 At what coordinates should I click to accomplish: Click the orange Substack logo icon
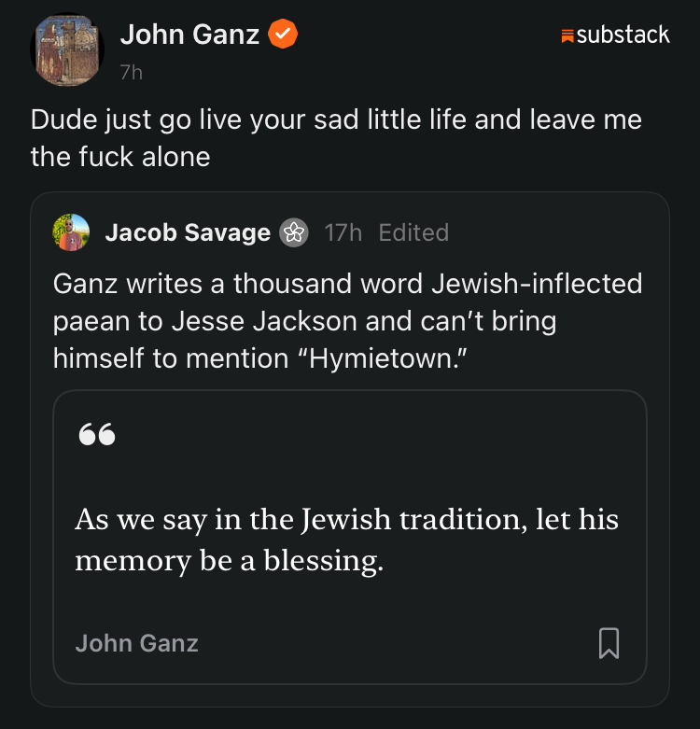tap(567, 36)
